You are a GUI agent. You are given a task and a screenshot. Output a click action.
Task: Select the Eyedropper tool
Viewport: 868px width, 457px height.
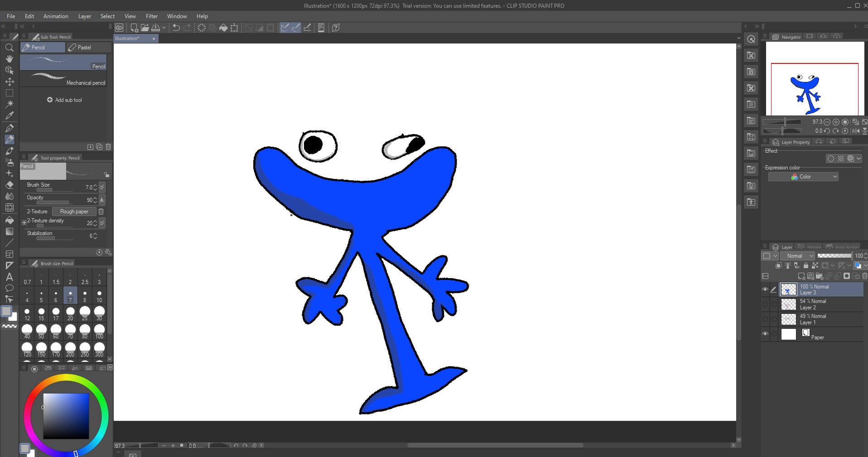(9, 115)
